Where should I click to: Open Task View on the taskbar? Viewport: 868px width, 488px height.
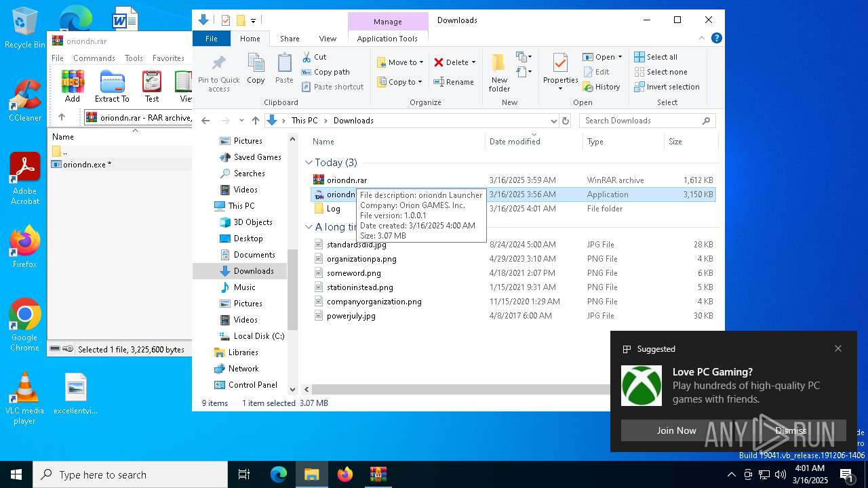(244, 474)
